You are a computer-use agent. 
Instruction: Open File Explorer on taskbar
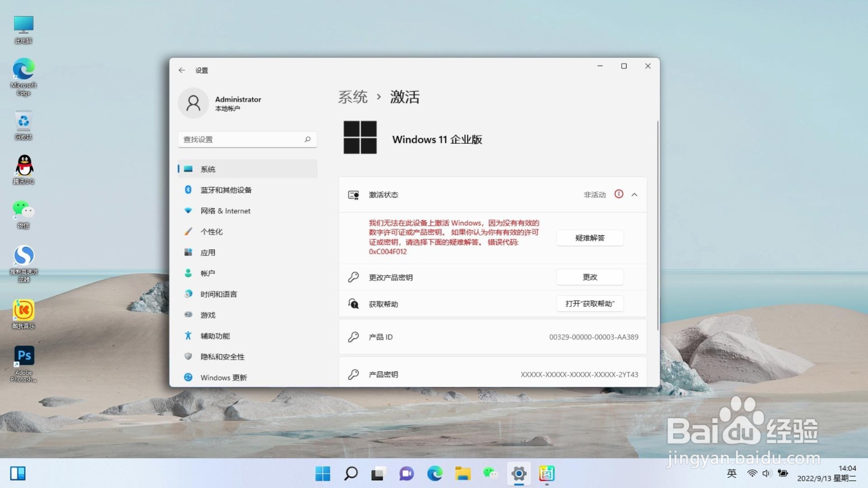pyautogui.click(x=463, y=473)
